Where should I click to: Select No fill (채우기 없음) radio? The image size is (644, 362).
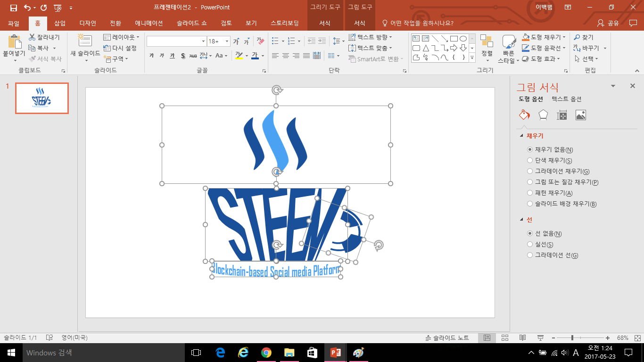[x=530, y=149]
